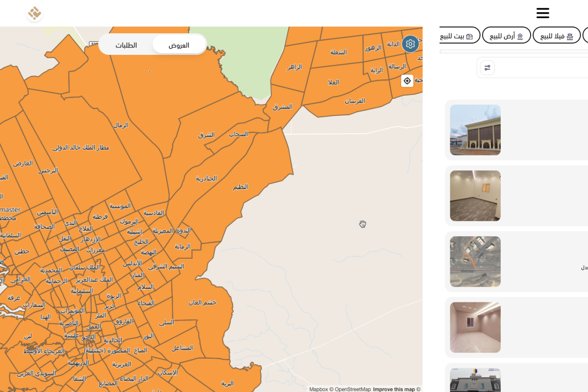This screenshot has width=588, height=392.
Task: Select العزيزية district on map
Action: pyautogui.click(x=122, y=364)
